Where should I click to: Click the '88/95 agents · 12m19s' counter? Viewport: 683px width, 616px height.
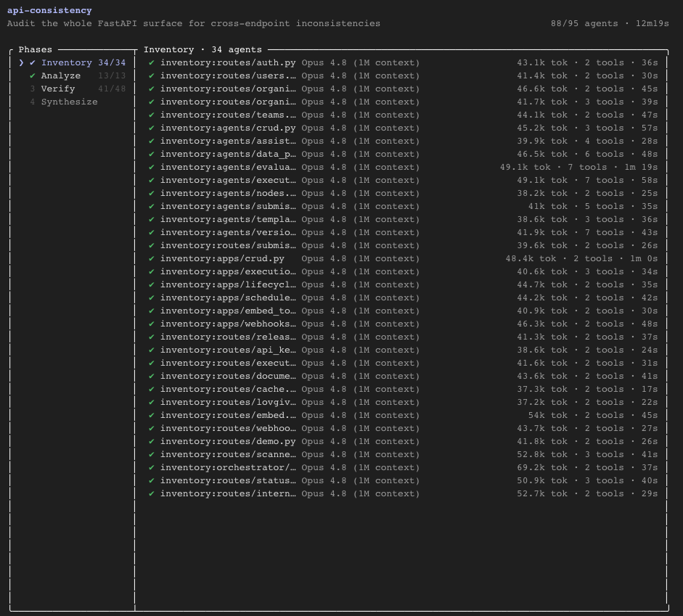[610, 23]
